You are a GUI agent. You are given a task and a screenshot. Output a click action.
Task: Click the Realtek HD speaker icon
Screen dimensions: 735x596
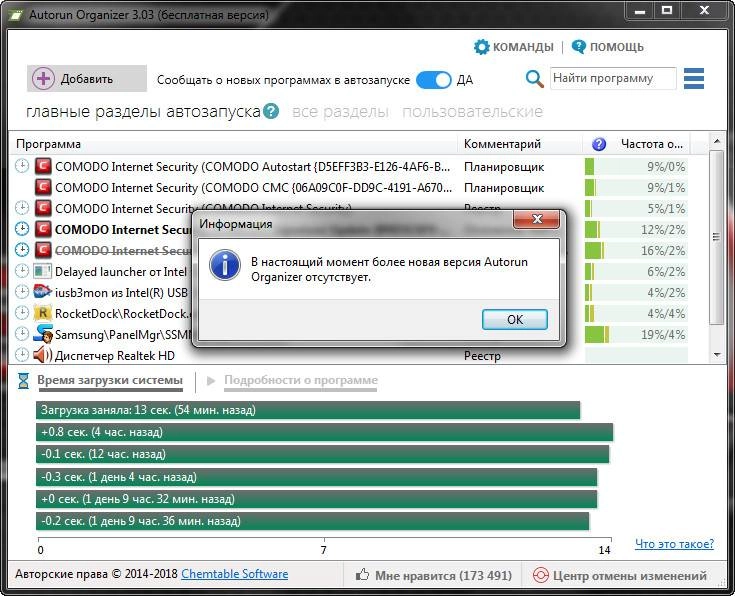[x=43, y=355]
